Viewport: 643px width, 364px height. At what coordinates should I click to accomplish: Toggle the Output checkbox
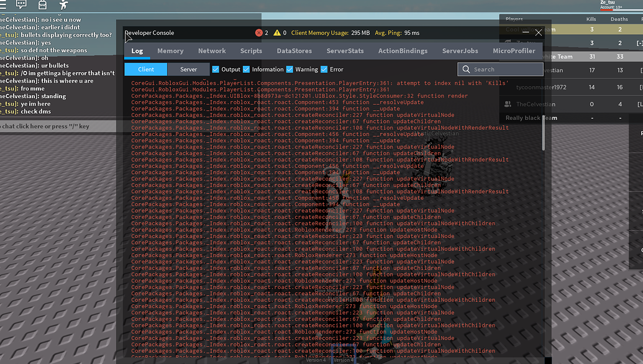tap(216, 70)
